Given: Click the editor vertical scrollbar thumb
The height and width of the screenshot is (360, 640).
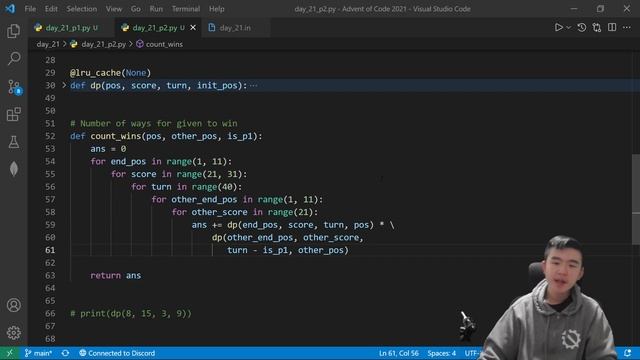Looking at the screenshot, I should [636, 199].
